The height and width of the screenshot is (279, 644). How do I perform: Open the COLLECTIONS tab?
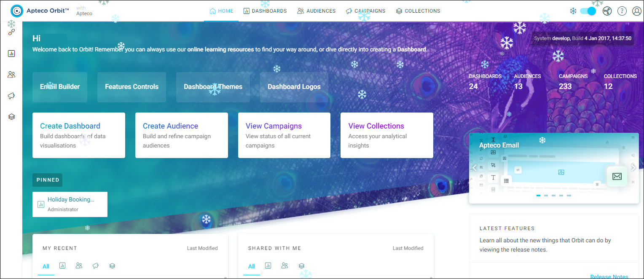pyautogui.click(x=418, y=11)
